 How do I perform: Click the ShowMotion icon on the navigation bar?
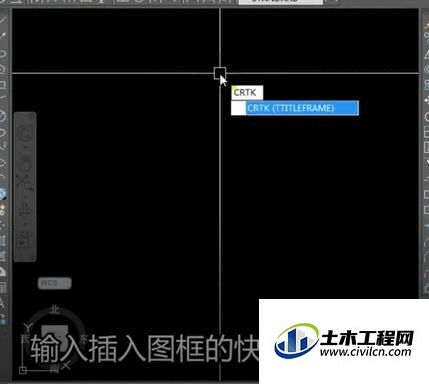click(x=25, y=239)
